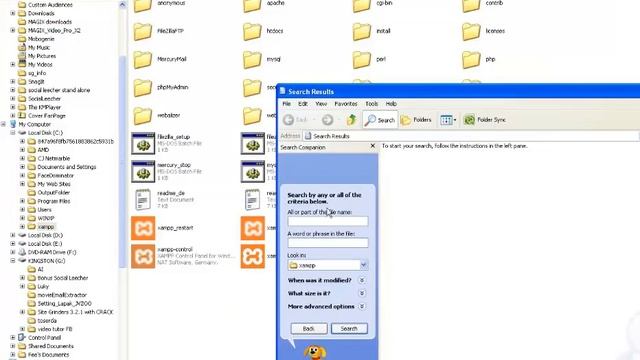The height and width of the screenshot is (360, 640).
Task: Open the contrib folder
Action: pyautogui.click(x=471, y=6)
